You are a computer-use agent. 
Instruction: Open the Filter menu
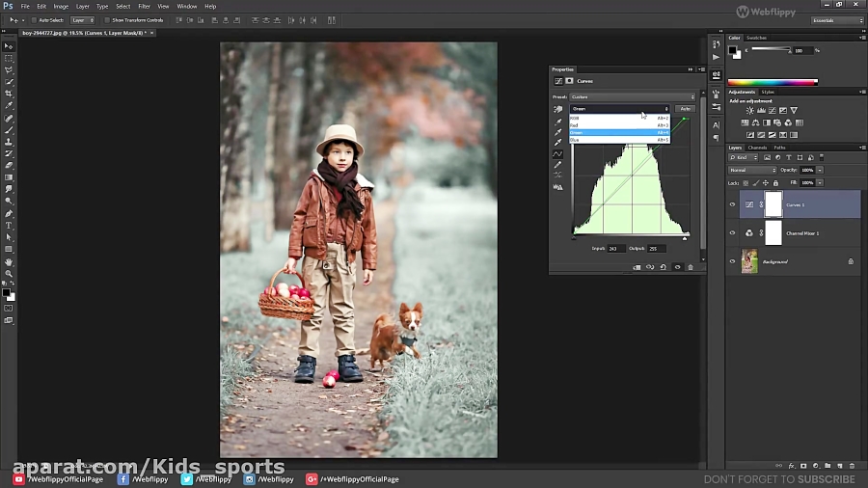click(144, 6)
